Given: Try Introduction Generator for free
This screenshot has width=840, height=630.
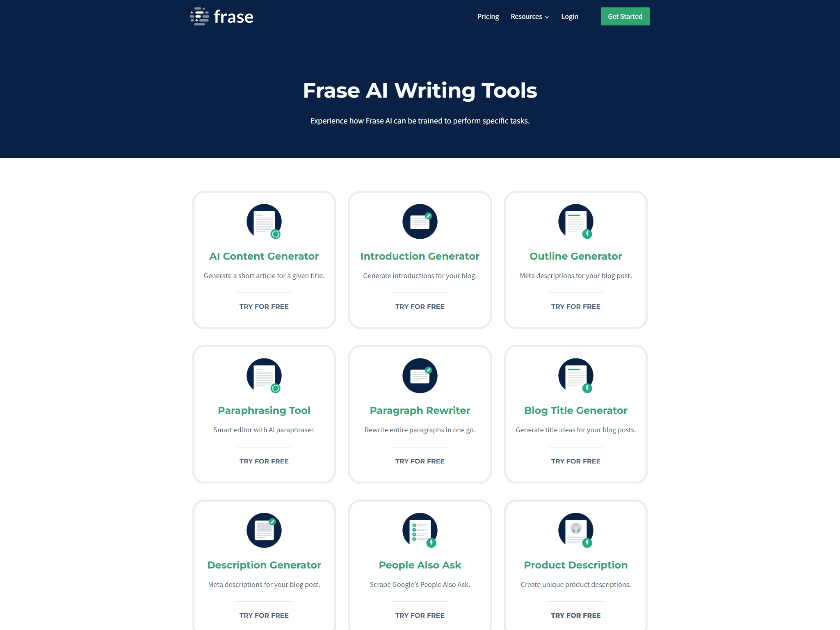Looking at the screenshot, I should click(x=420, y=307).
